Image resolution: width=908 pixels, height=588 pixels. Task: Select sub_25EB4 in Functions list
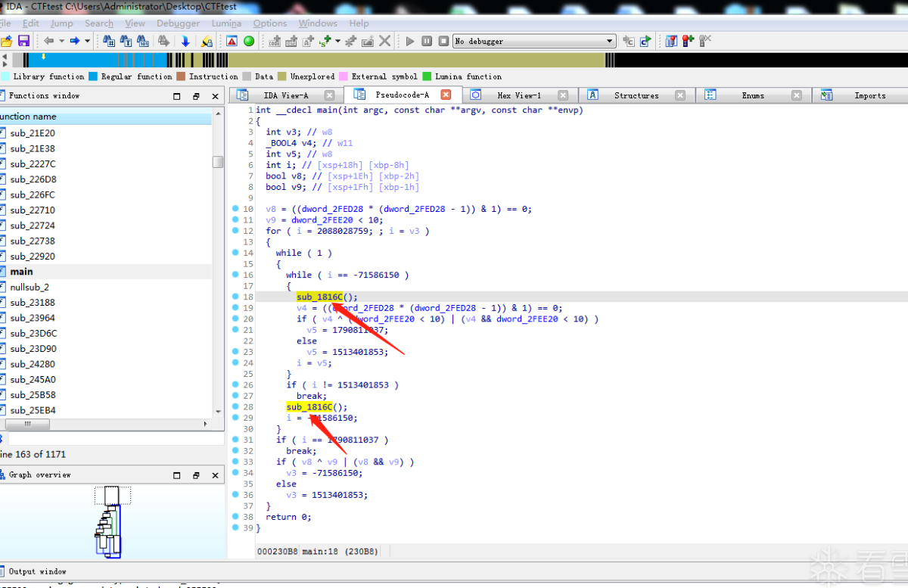coord(106,410)
